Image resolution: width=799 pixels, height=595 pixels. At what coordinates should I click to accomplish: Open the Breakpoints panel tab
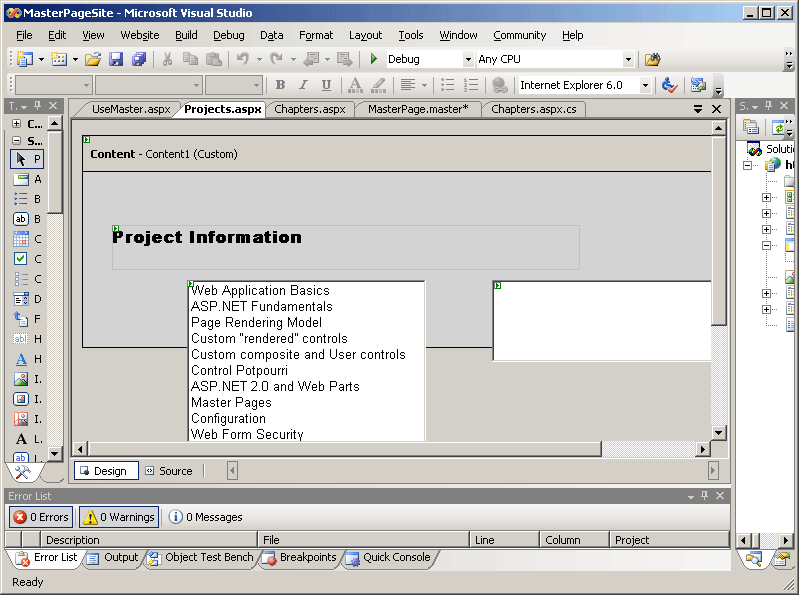pyautogui.click(x=300, y=558)
